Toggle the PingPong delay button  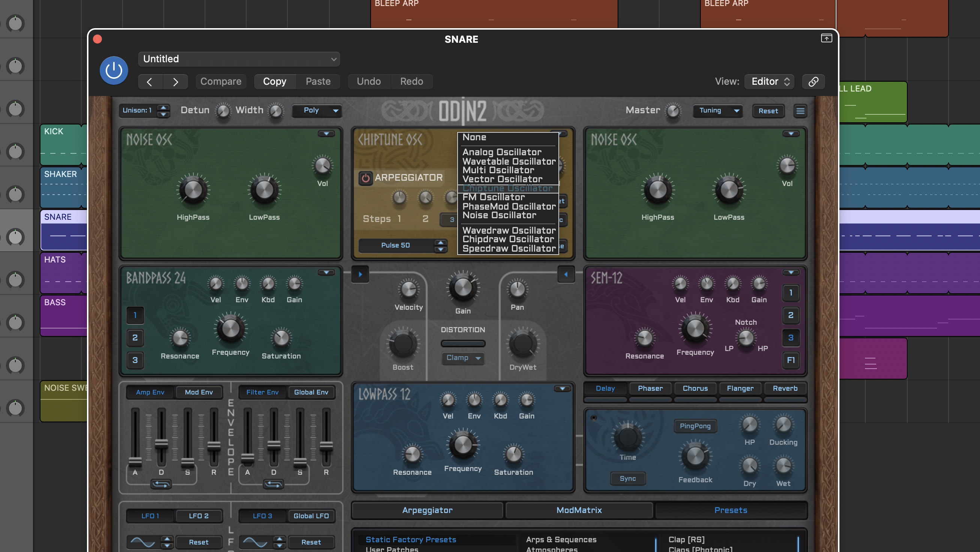[695, 426]
